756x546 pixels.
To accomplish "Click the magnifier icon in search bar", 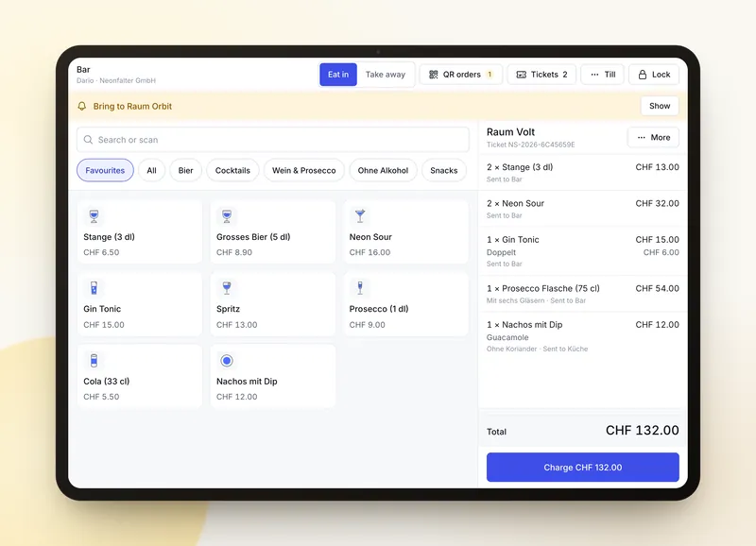I will pos(88,140).
